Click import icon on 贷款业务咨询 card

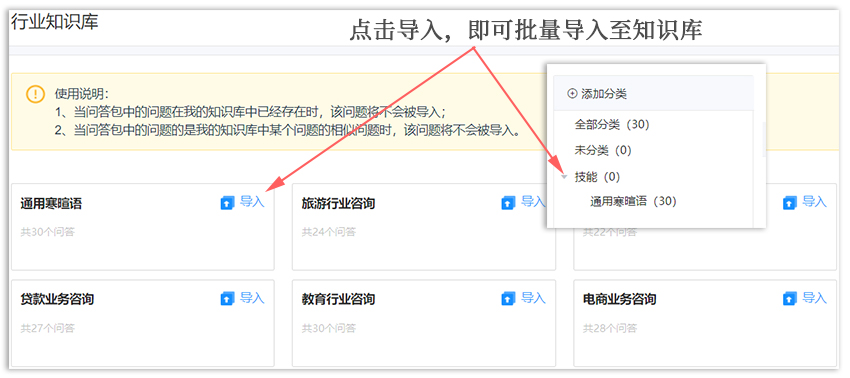pyautogui.click(x=227, y=298)
